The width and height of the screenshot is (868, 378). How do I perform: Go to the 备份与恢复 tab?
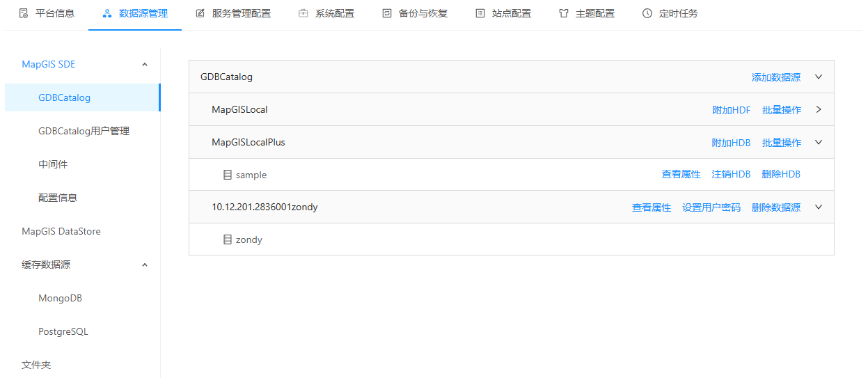(x=415, y=13)
